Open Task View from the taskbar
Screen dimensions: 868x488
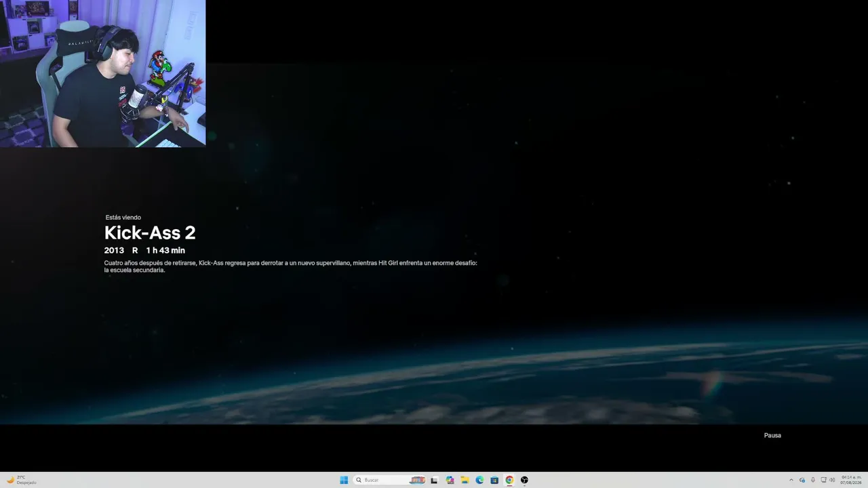point(434,480)
